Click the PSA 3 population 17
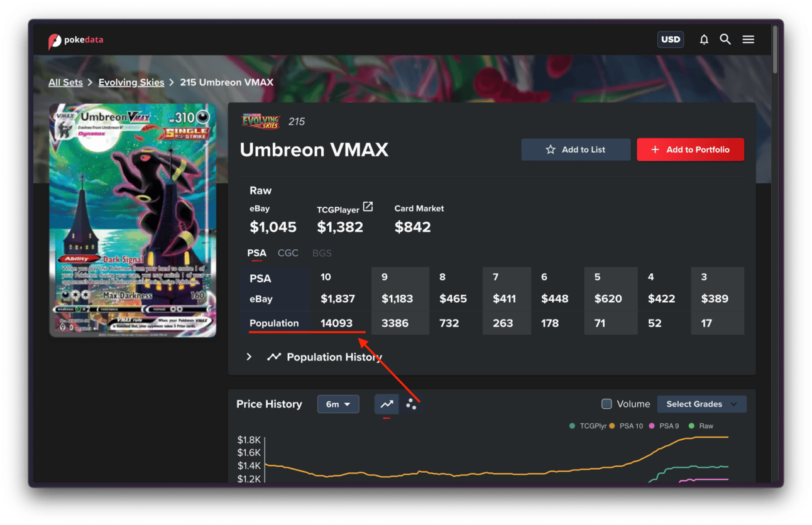This screenshot has height=525, width=812. point(706,323)
